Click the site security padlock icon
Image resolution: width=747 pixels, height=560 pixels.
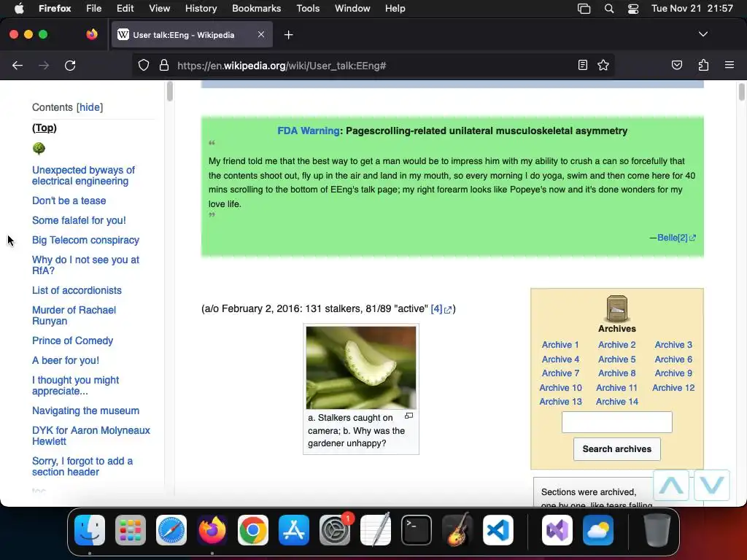click(x=164, y=65)
